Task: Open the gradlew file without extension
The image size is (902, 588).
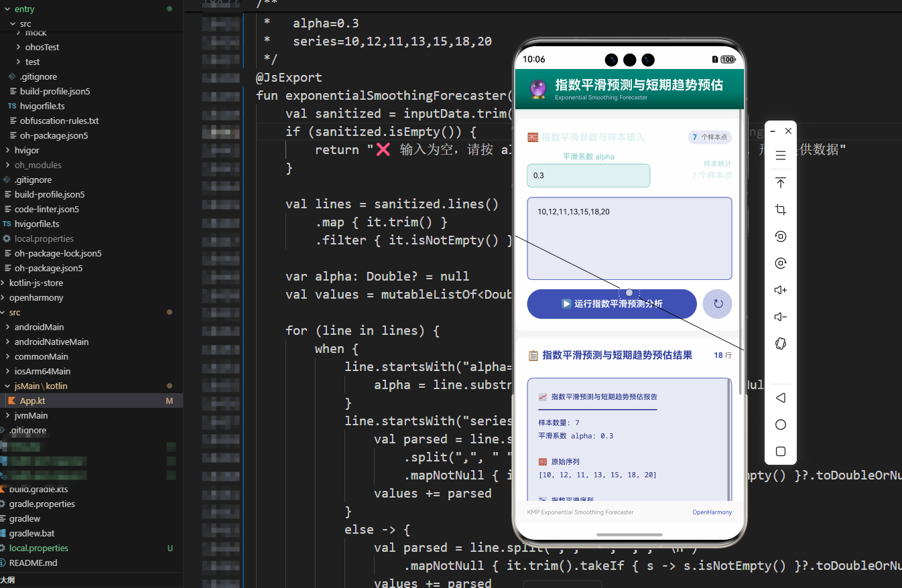Action: tap(25, 518)
